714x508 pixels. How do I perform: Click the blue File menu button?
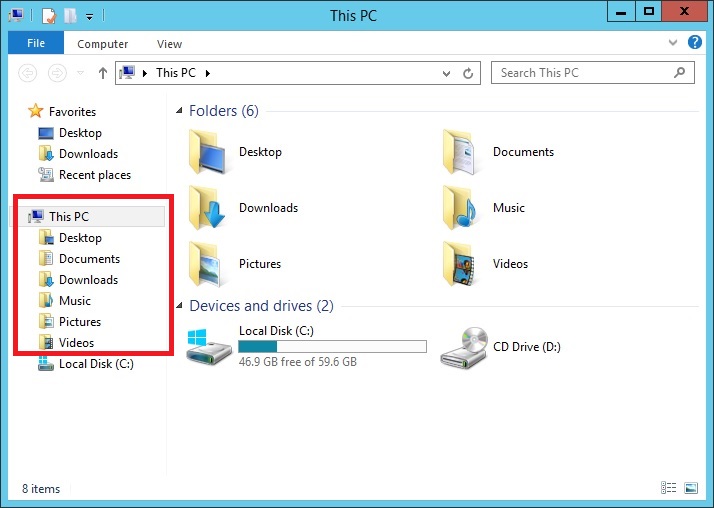pyautogui.click(x=36, y=44)
